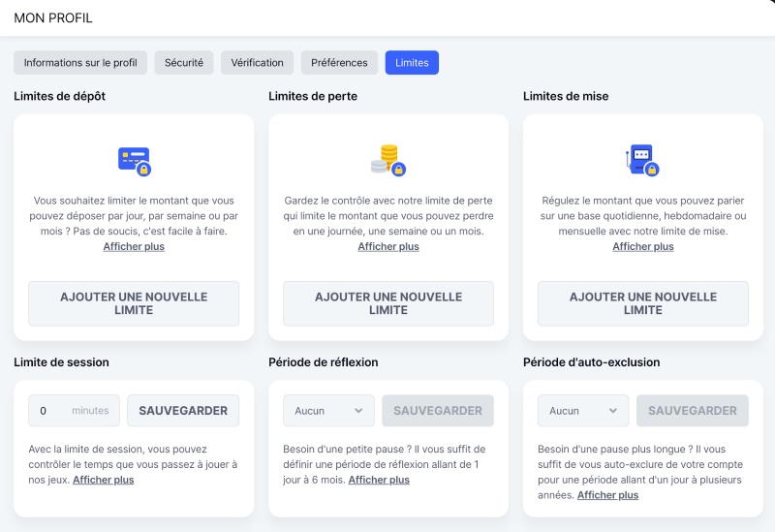Screen dimensions: 775x532
Task: Show more about Période d'auto-exclusion
Action: pos(608,495)
